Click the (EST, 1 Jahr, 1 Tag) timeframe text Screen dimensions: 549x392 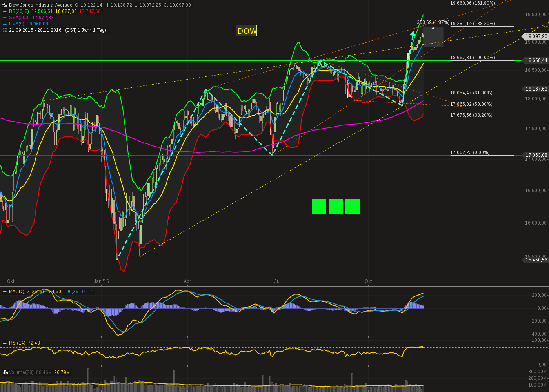(85, 30)
